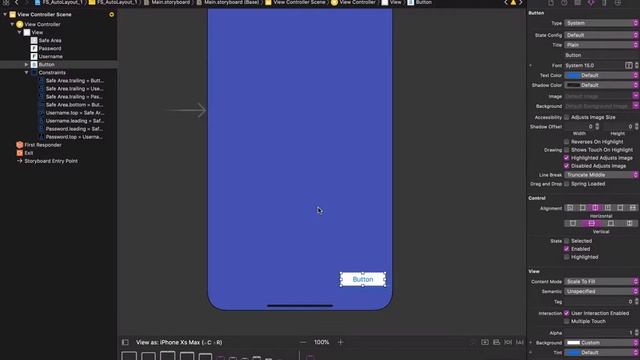
Task: Click the outline issue indicator by View Controller Scene
Action: [x=111, y=14]
